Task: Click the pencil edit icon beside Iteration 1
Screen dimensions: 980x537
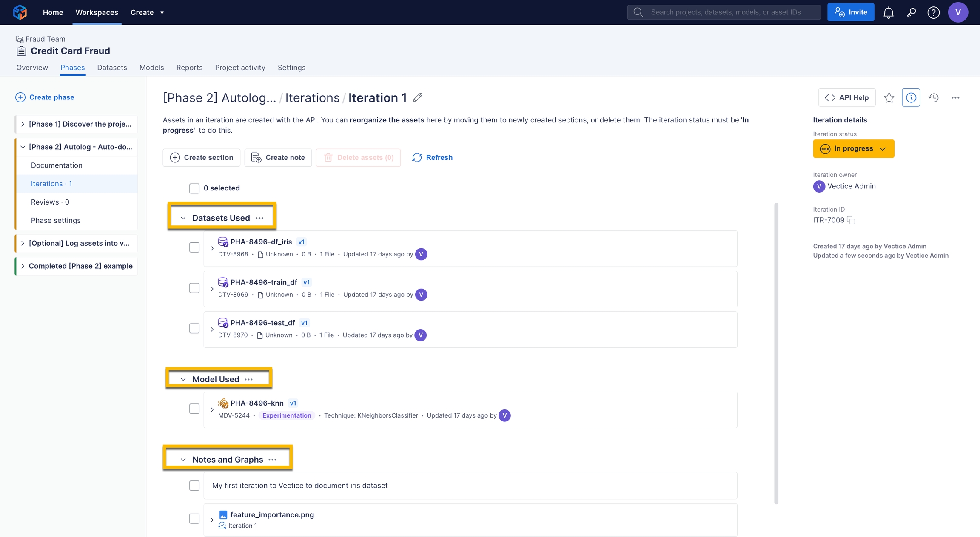Action: pyautogui.click(x=418, y=98)
